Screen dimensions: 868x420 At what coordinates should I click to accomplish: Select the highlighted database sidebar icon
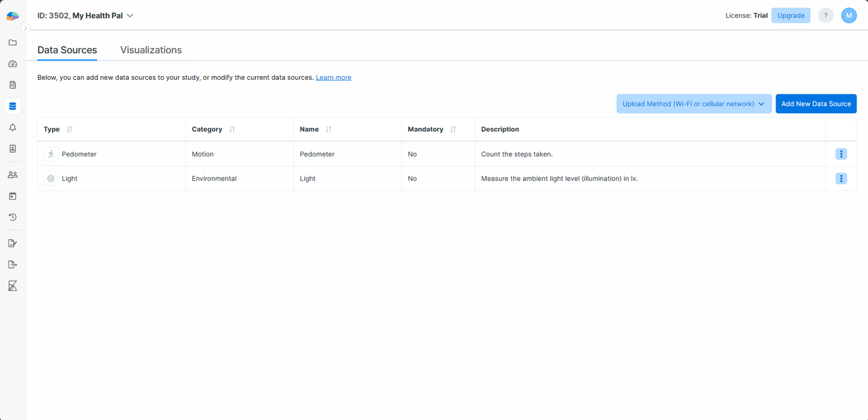(13, 106)
